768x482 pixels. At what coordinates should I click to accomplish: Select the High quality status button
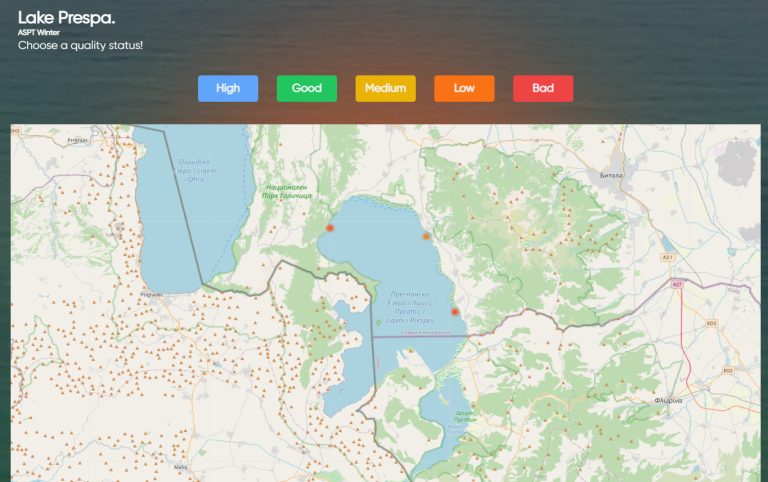point(228,89)
